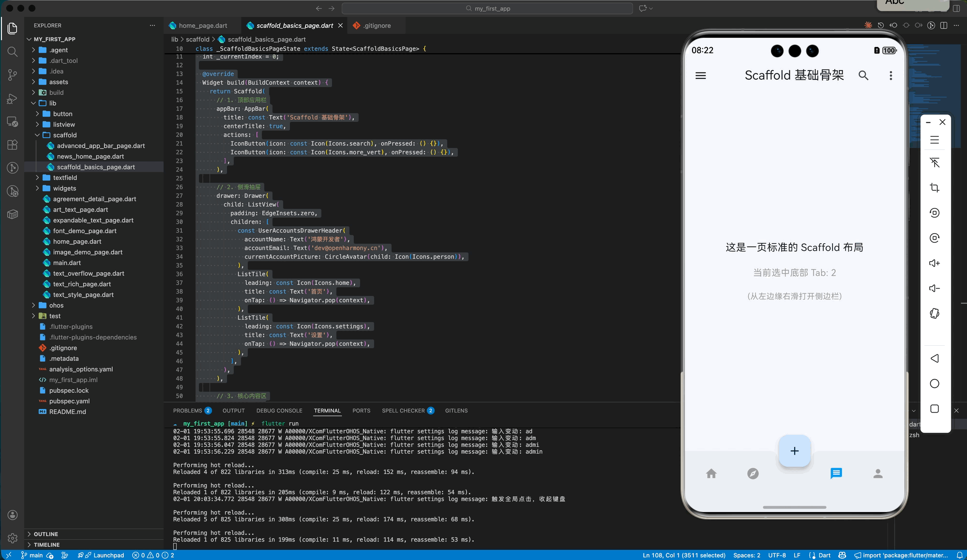The width and height of the screenshot is (967, 560).
Task: Open the Run and Debug view
Action: pos(13,99)
